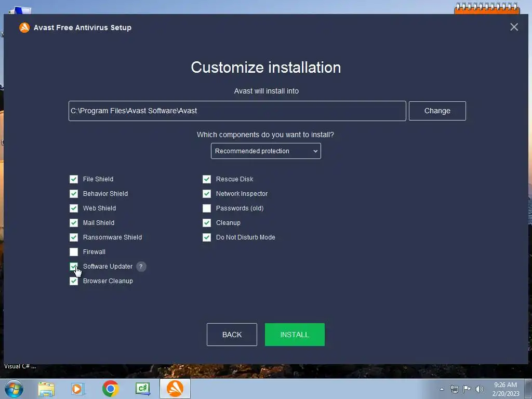Open the Action Center flag icon

tap(467, 389)
